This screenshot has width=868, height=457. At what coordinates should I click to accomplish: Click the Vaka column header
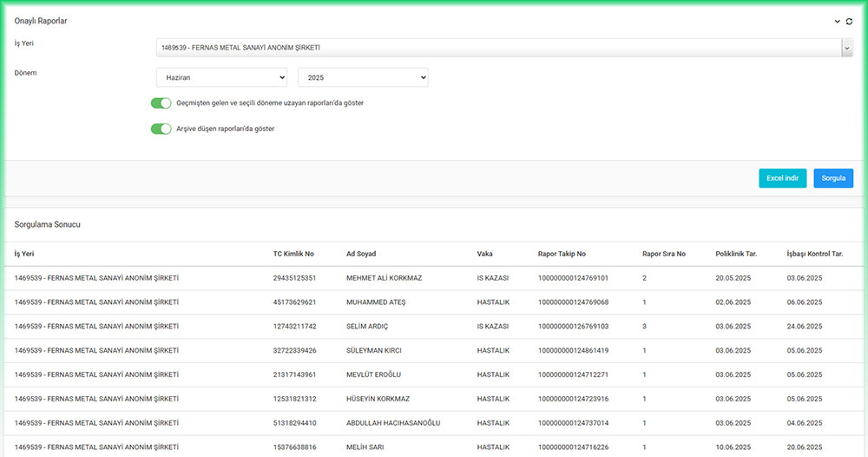click(485, 254)
